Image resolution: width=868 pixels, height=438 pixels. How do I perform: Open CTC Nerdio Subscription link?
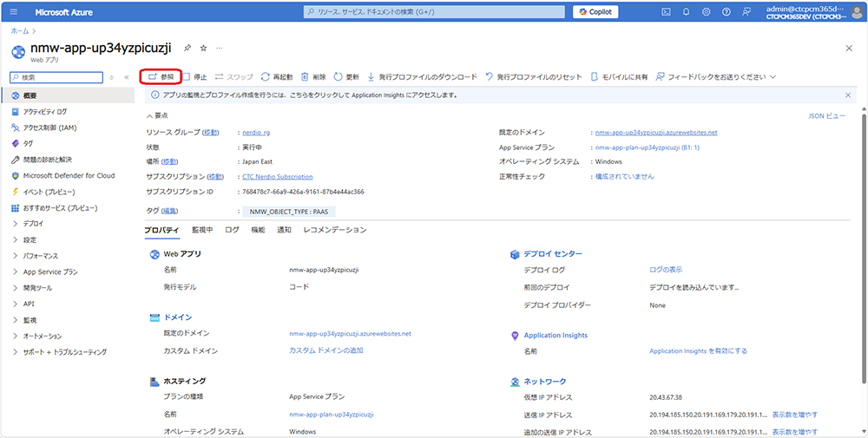[x=278, y=176]
